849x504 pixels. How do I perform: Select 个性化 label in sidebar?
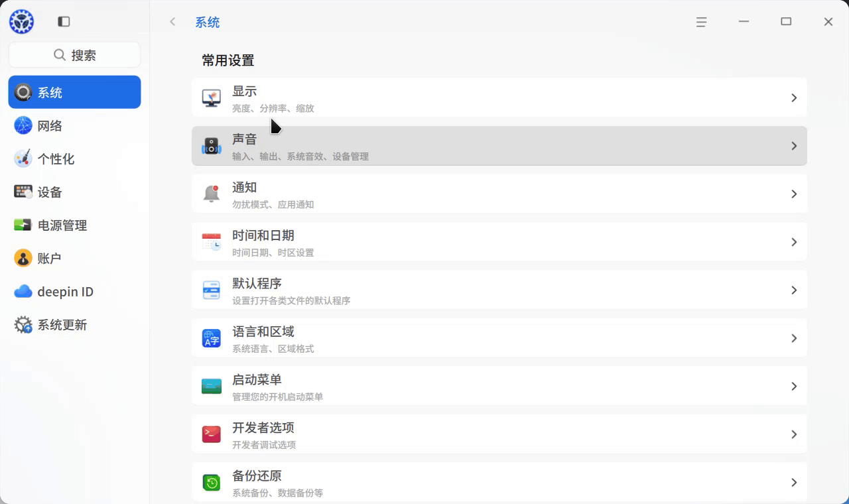pos(56,159)
